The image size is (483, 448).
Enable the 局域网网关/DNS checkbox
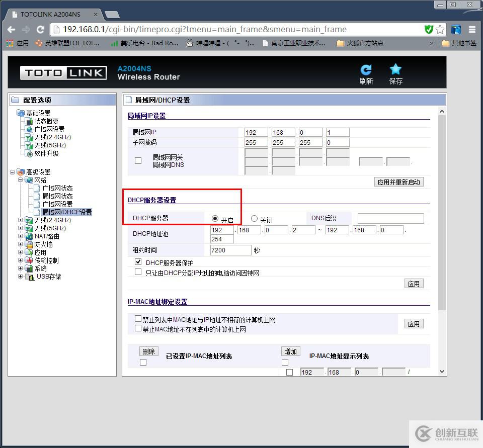[138, 161]
